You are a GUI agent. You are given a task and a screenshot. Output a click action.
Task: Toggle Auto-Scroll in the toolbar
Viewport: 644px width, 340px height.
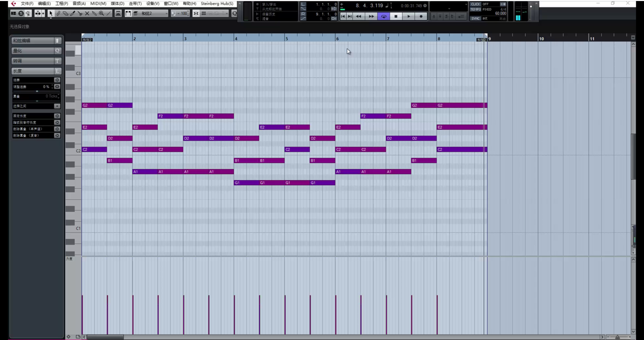tap(38, 13)
